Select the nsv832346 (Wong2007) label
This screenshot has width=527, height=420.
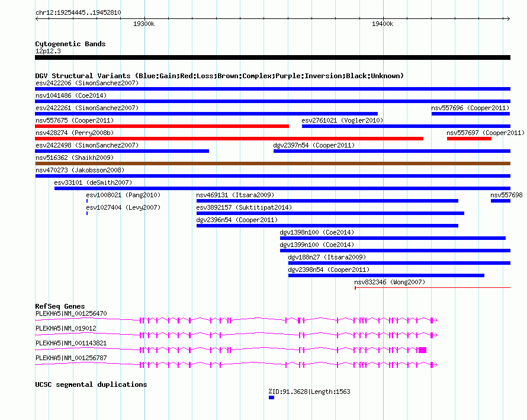pyautogui.click(x=390, y=282)
